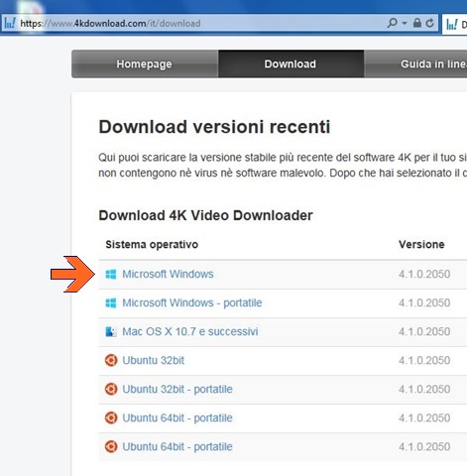Click the Download versioni recenti heading
This screenshot has width=467, height=476.
tap(214, 127)
